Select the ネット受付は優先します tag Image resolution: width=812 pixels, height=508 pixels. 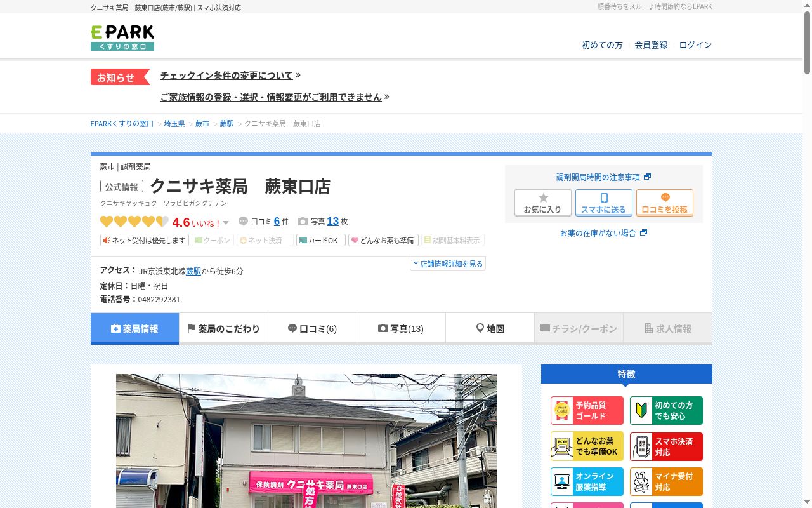pos(145,241)
